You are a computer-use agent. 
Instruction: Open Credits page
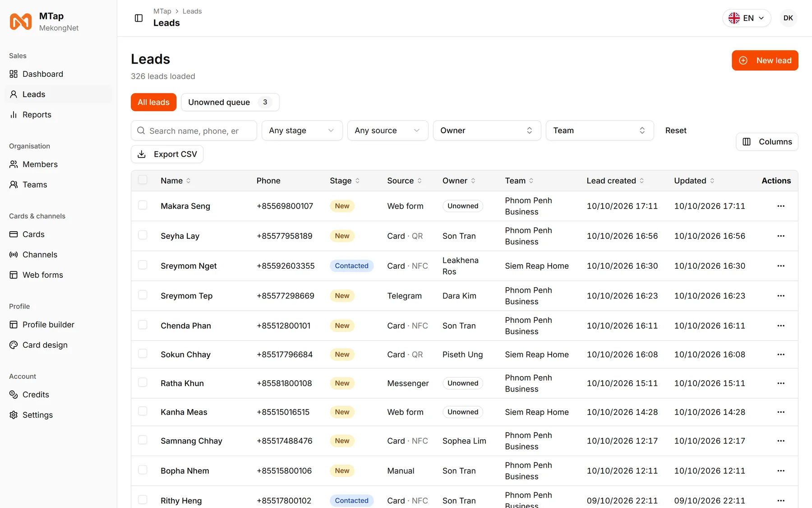59,395
